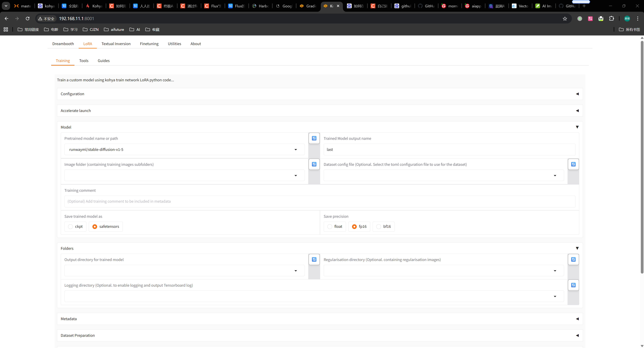Refresh the Regularisation directory list
The image size is (644, 348).
click(x=573, y=259)
